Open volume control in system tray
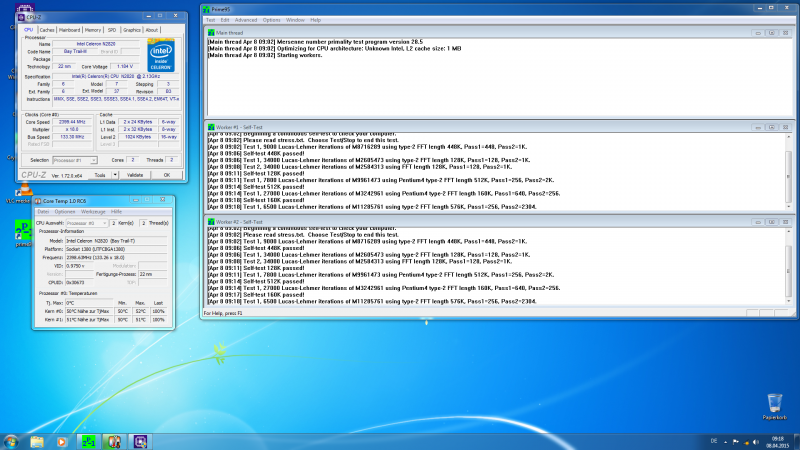800x450 pixels. 756,442
